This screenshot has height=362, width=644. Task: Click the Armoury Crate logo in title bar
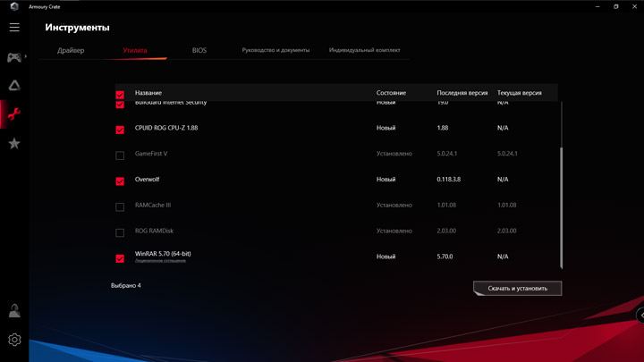pyautogui.click(x=14, y=6)
